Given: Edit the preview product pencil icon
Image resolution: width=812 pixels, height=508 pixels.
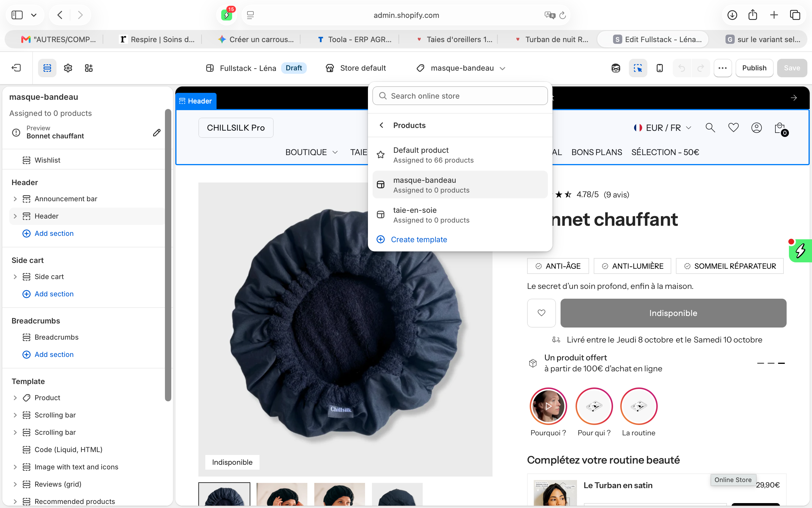Looking at the screenshot, I should [157, 132].
